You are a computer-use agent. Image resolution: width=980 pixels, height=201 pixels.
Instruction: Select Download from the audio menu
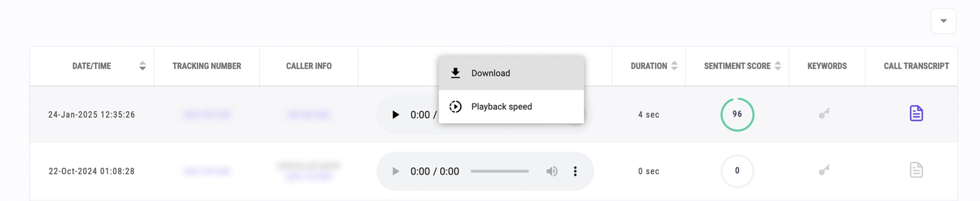click(x=511, y=73)
